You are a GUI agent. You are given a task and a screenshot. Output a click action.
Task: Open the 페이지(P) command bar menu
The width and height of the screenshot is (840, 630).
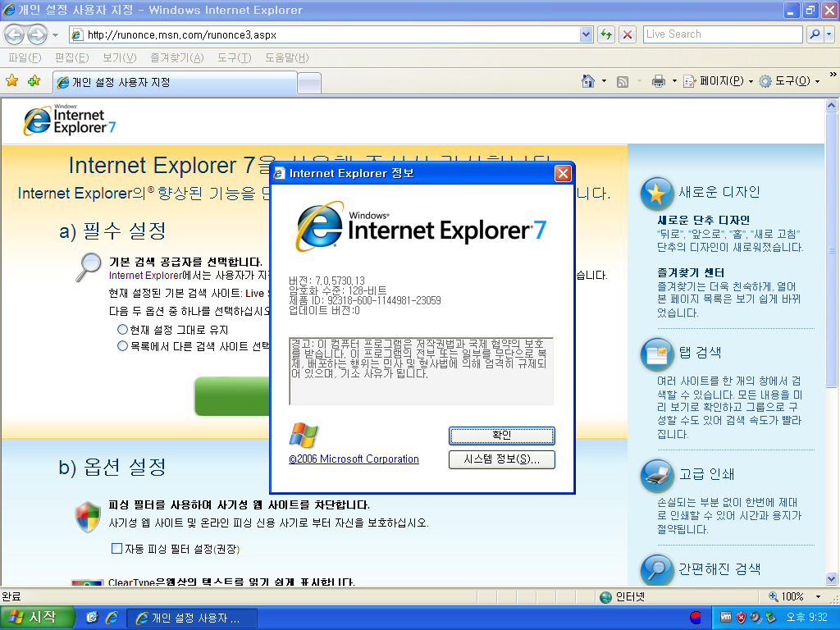(x=719, y=81)
